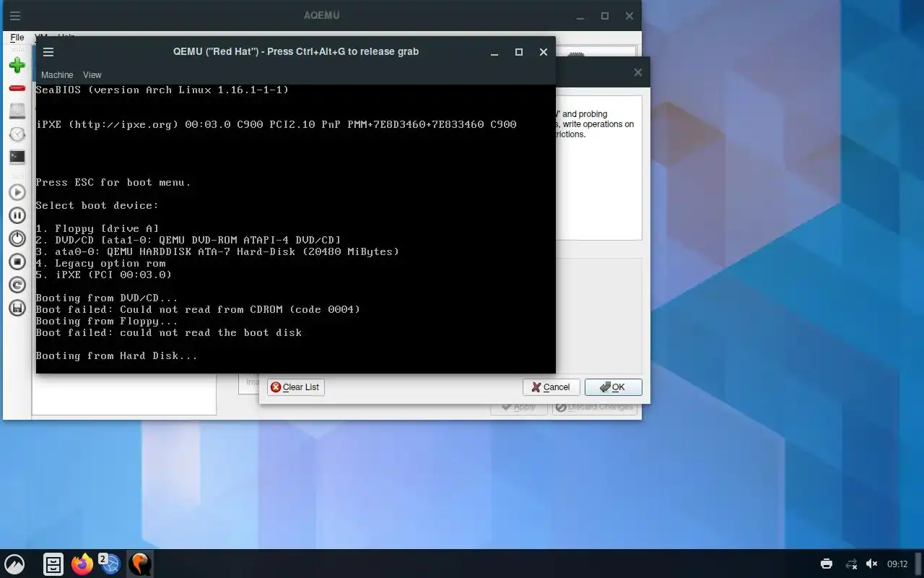This screenshot has width=924, height=578.
Task: Open the QEMU window hamburger menu
Action: tap(48, 52)
